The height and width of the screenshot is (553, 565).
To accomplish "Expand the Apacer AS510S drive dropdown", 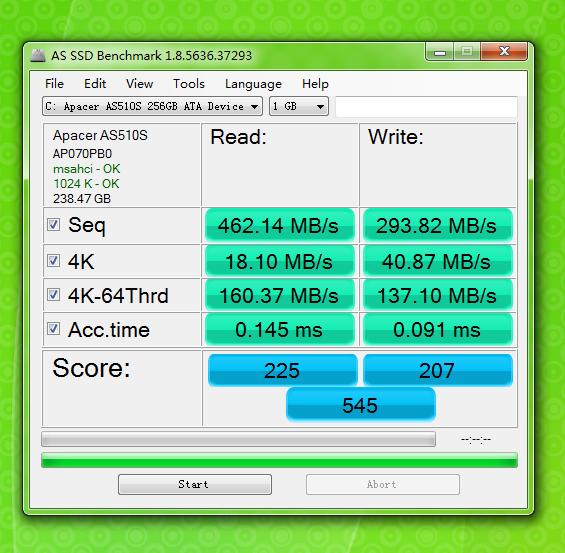I will pos(152,106).
